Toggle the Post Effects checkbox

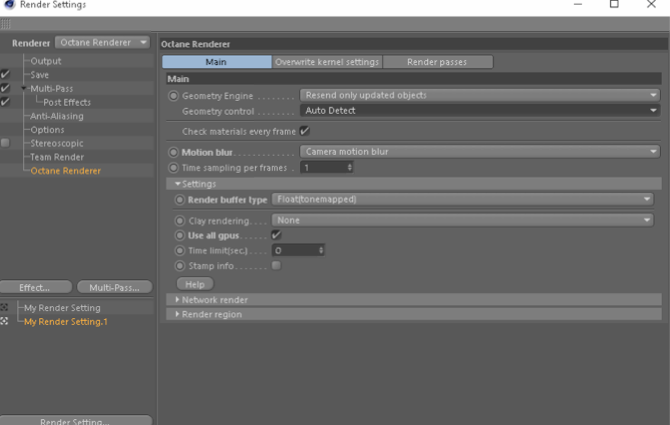click(x=5, y=102)
